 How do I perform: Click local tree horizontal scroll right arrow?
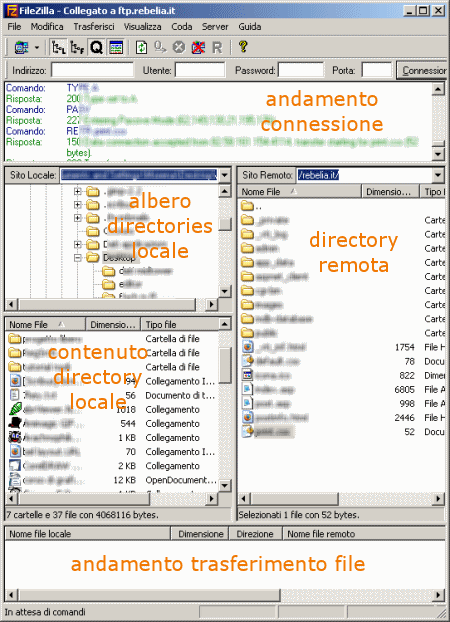(x=212, y=305)
